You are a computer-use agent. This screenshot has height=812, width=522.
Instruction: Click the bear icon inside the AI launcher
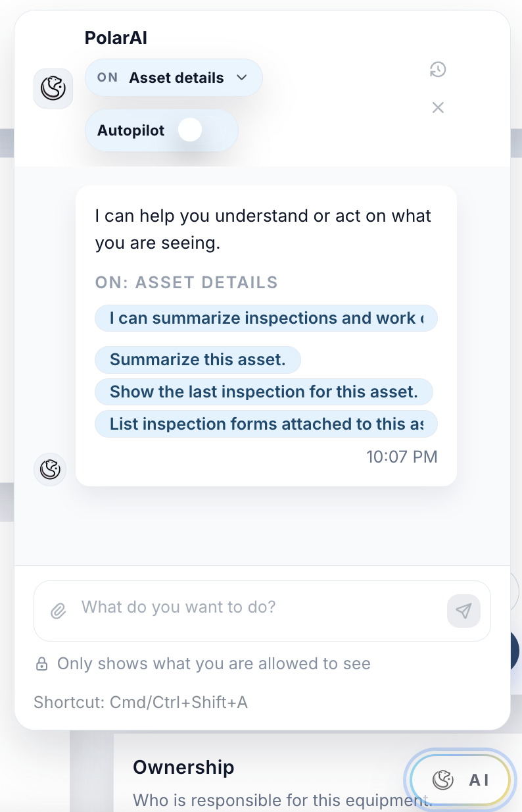click(443, 780)
